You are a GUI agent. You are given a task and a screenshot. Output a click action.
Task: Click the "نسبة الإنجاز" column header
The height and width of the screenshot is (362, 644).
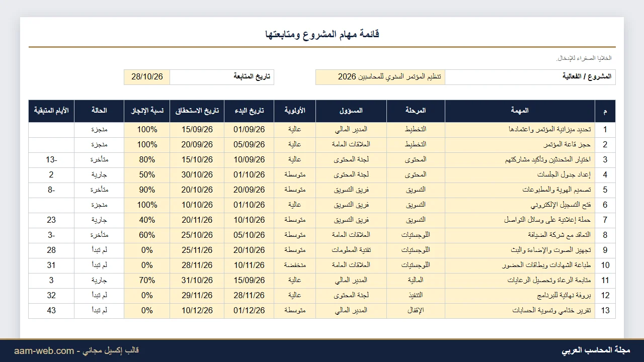click(x=147, y=111)
